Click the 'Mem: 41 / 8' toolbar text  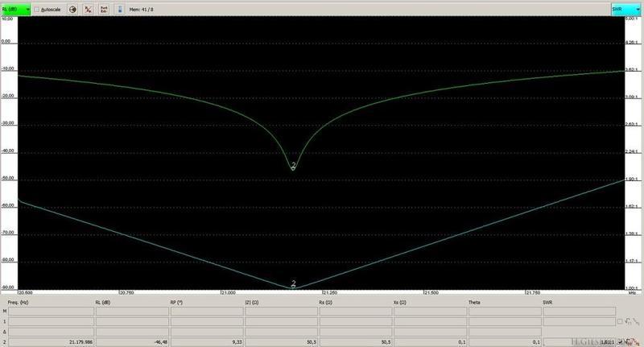[142, 9]
